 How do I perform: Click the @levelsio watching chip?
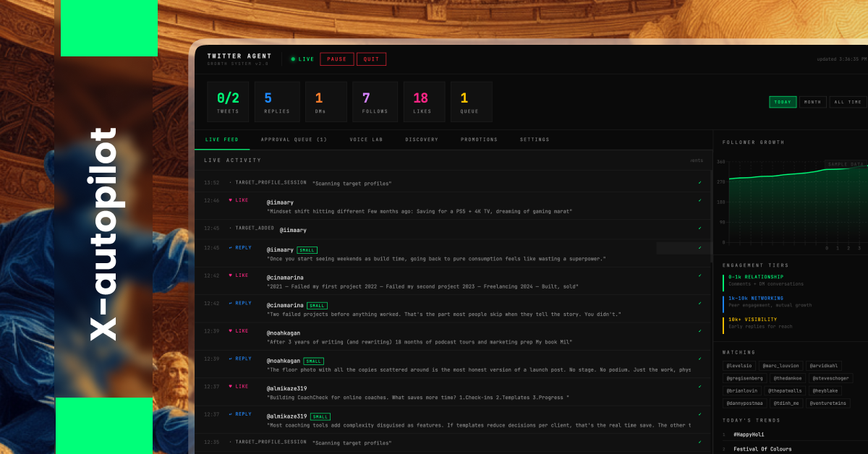741,366
